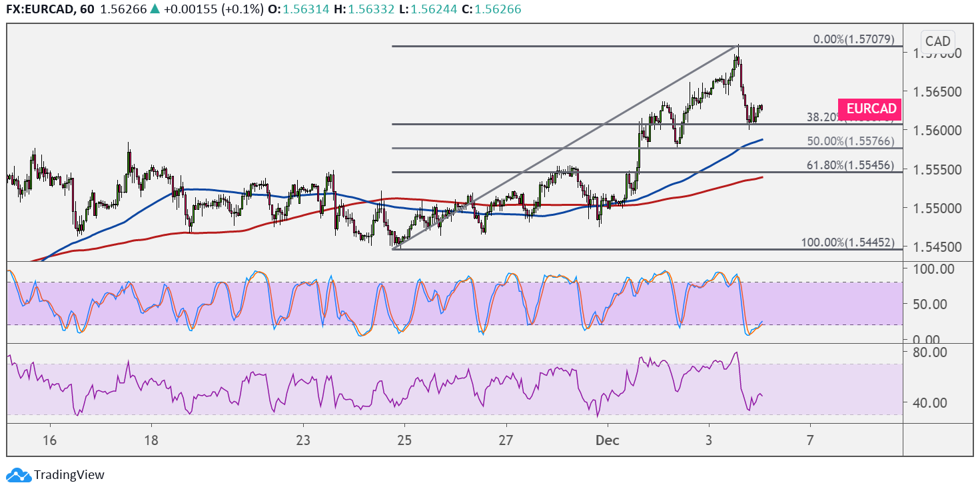This screenshot has height=493, width=980.
Task: Click date label 7 on time axis
Action: pos(810,440)
